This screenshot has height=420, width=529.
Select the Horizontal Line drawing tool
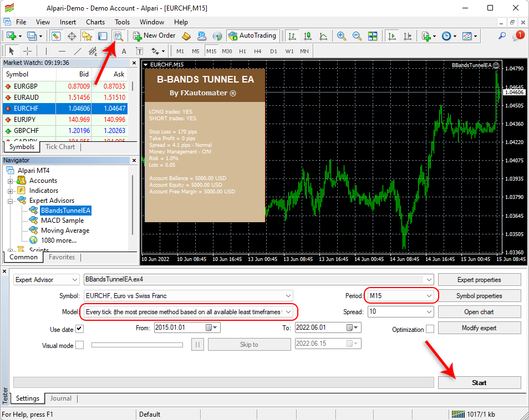(62, 51)
